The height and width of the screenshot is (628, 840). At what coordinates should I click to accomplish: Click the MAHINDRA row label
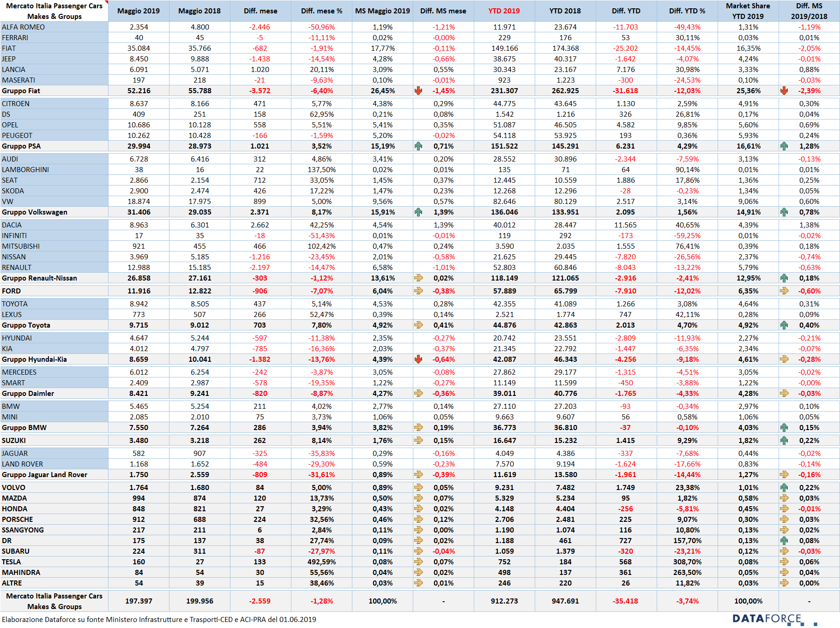point(21,573)
